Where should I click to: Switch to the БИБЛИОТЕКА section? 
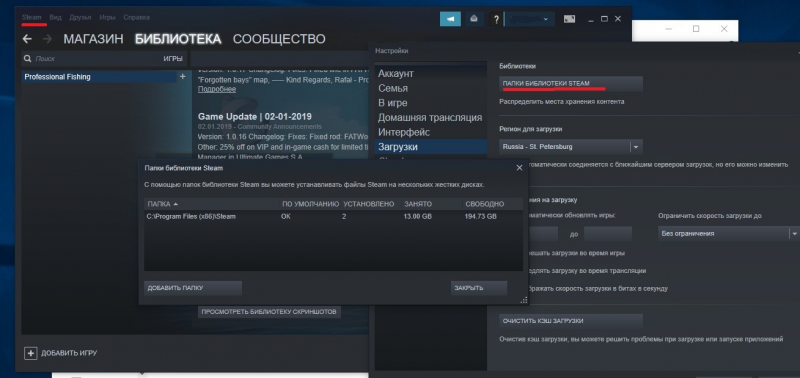(x=178, y=39)
